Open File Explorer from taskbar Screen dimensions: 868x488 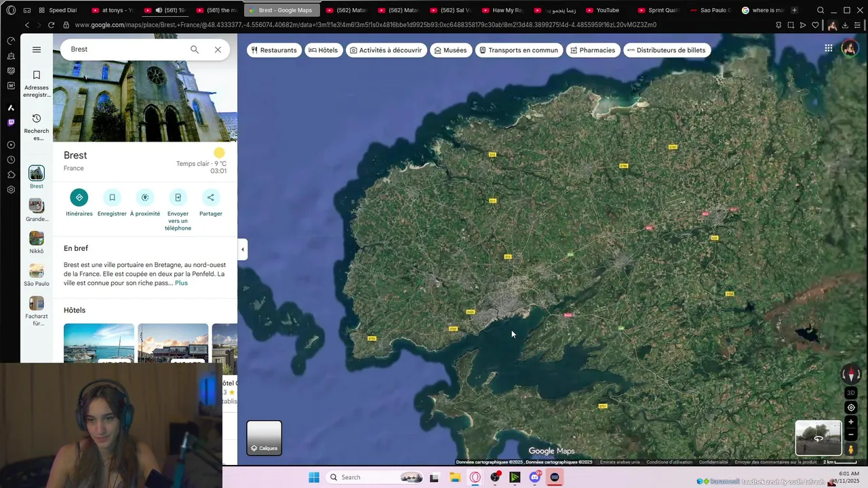(x=455, y=477)
